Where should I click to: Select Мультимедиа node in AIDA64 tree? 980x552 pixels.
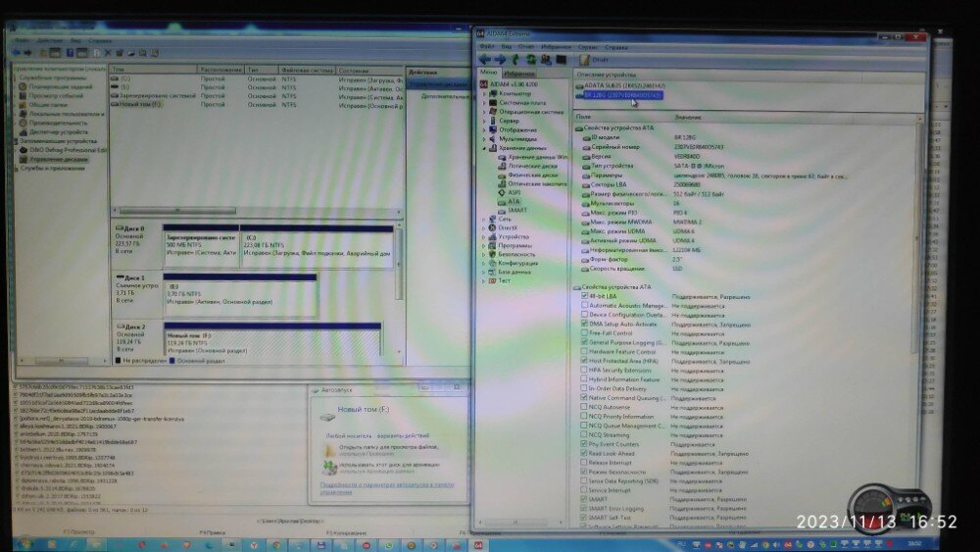517,139
